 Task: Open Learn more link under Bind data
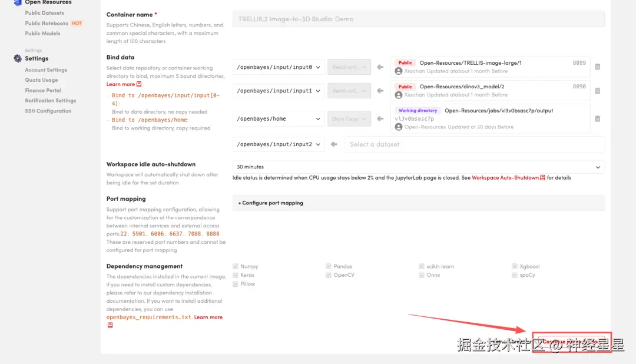pyautogui.click(x=121, y=84)
